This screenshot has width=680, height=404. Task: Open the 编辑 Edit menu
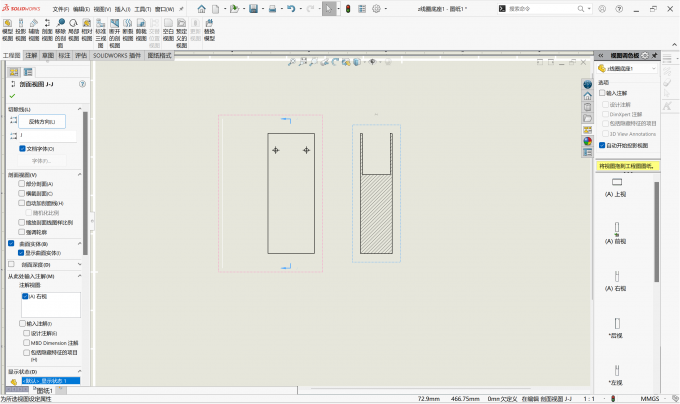[x=81, y=9]
